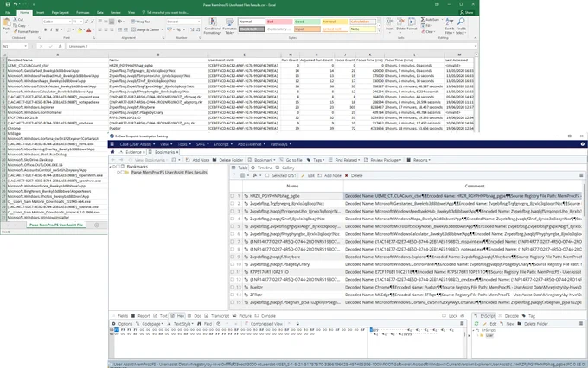Image resolution: width=588 pixels, height=368 pixels.
Task: Open Excel Formulas ribbon tab
Action: tap(82, 12)
